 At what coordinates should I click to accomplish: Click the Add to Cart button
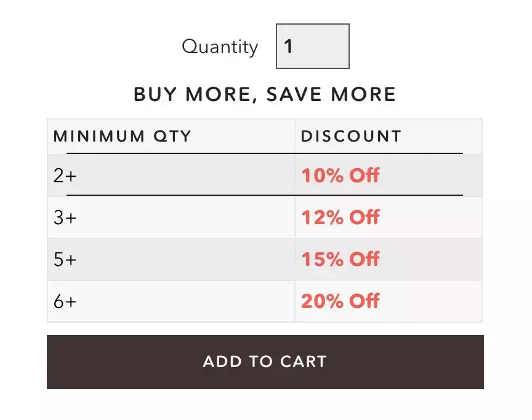point(265,362)
